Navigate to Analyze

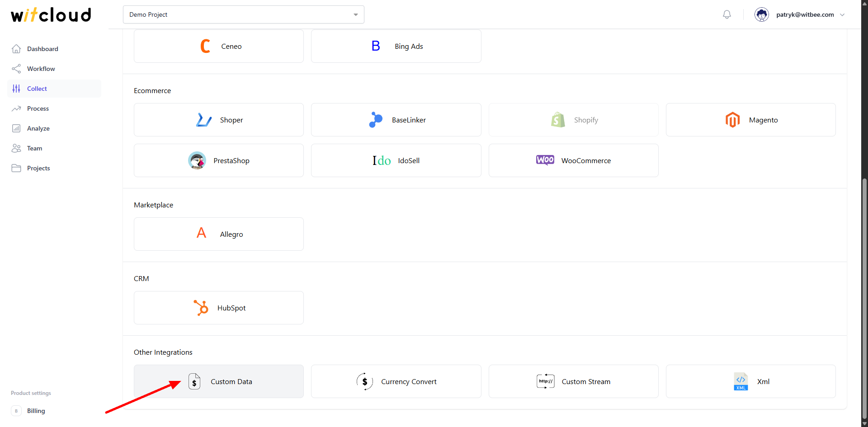pyautogui.click(x=38, y=128)
